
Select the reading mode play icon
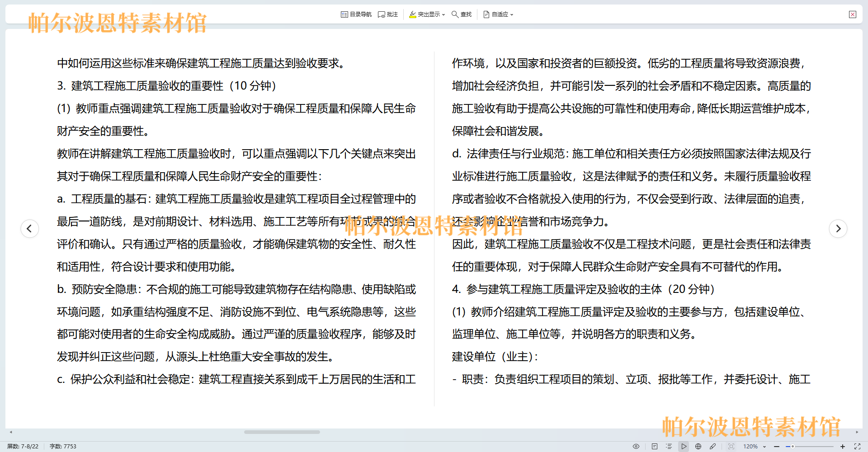coord(684,446)
